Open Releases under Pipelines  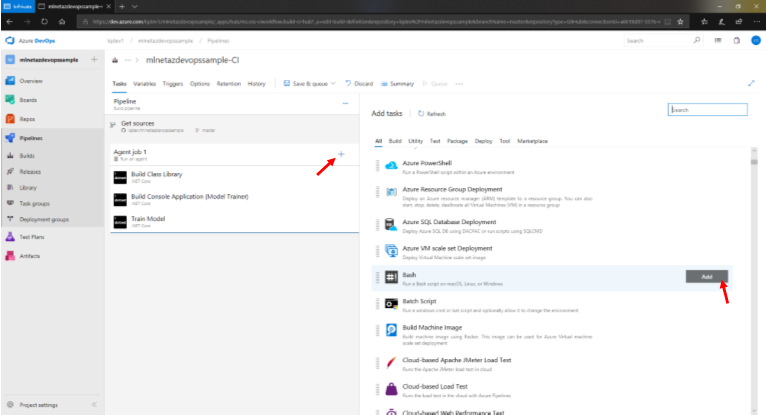(30, 172)
